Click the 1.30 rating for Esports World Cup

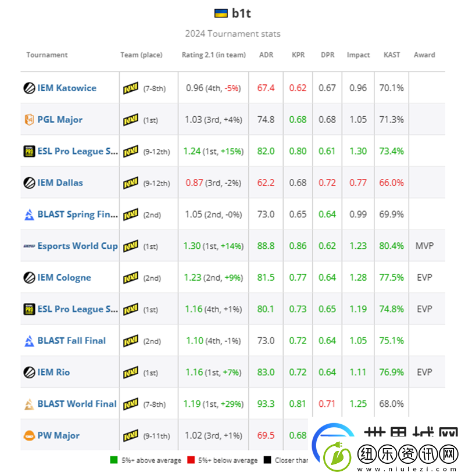[192, 246]
